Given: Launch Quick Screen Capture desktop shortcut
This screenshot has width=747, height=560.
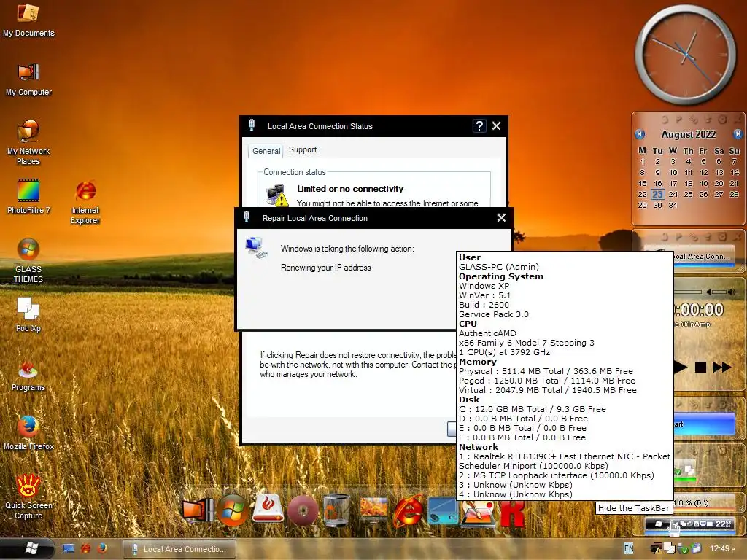Looking at the screenshot, I should [28, 496].
